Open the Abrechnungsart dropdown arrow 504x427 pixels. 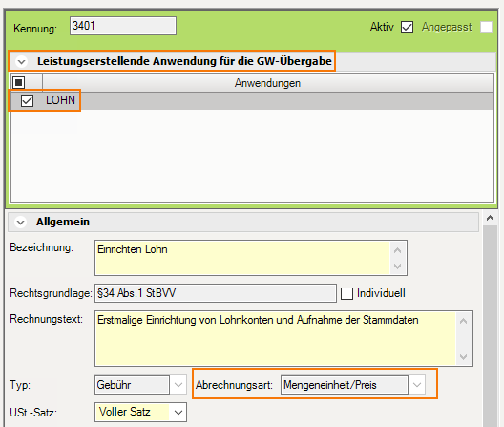(x=417, y=385)
